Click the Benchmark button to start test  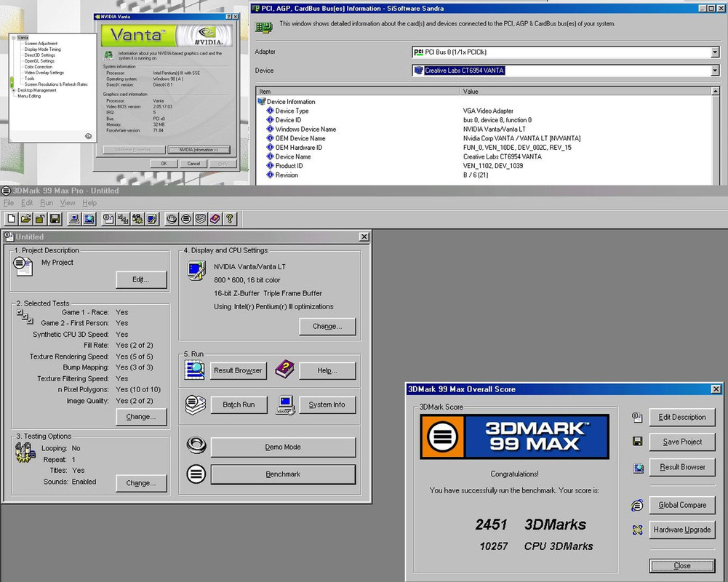283,474
